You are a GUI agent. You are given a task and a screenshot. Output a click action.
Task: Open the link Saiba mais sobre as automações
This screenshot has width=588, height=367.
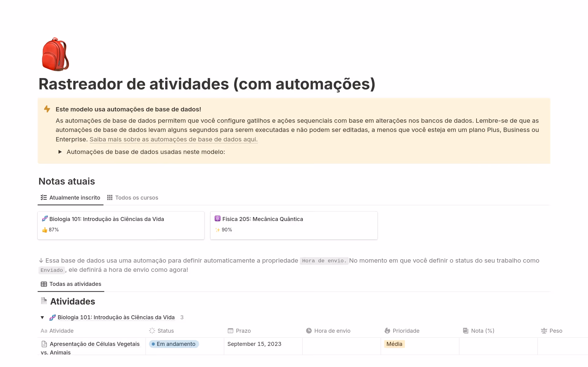[x=173, y=139]
